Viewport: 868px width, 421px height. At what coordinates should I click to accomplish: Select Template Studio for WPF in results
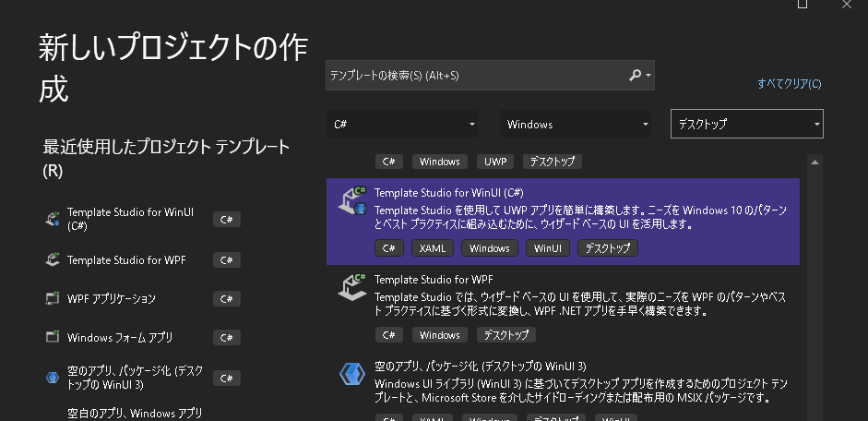click(563, 308)
